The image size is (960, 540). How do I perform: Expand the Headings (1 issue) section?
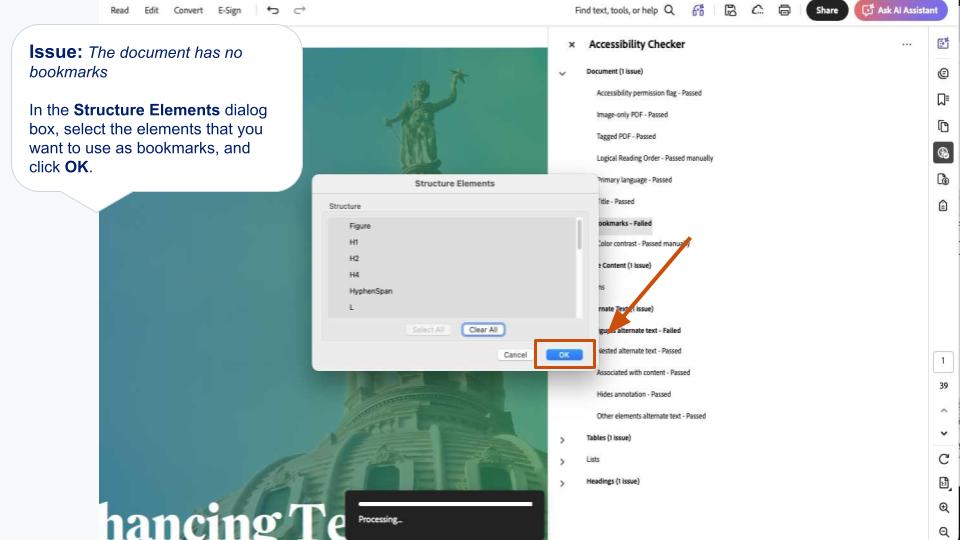pyautogui.click(x=562, y=483)
